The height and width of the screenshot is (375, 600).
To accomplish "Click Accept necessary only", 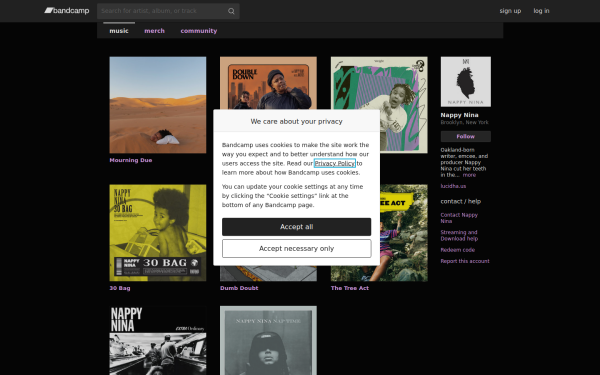I will coord(297,249).
